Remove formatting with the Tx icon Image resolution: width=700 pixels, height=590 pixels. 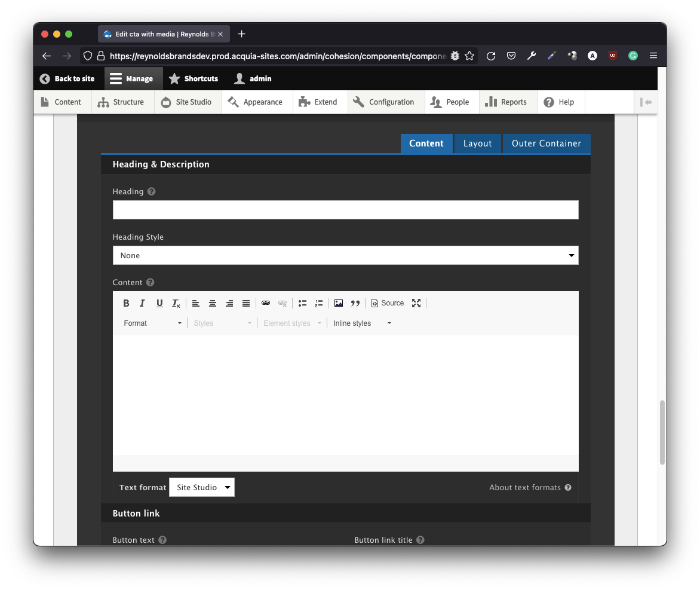[x=176, y=303]
